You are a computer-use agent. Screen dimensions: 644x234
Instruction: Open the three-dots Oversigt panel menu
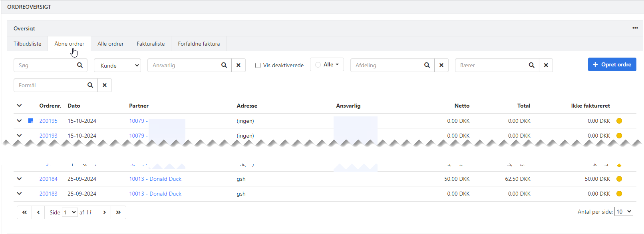click(635, 28)
